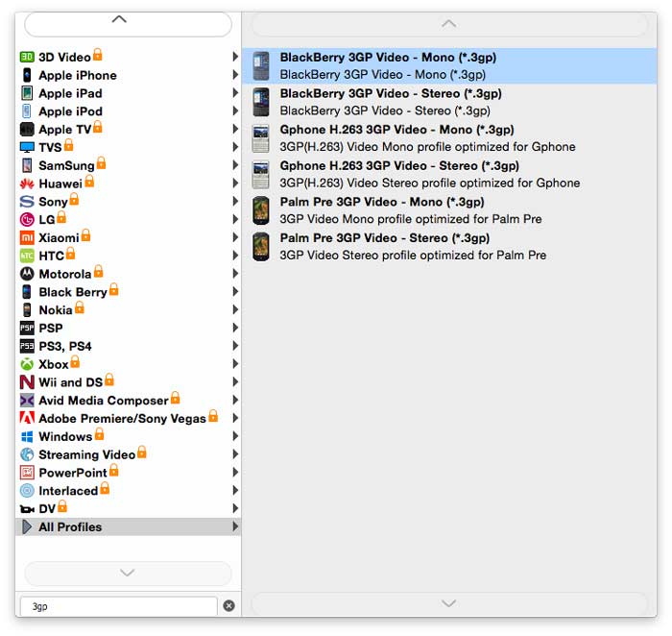Click the LG logo icon

click(27, 220)
